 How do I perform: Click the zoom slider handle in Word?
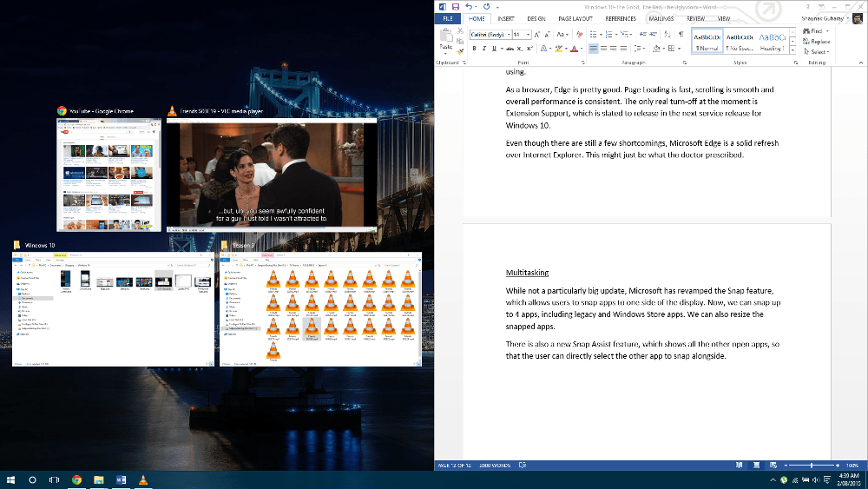click(x=812, y=466)
